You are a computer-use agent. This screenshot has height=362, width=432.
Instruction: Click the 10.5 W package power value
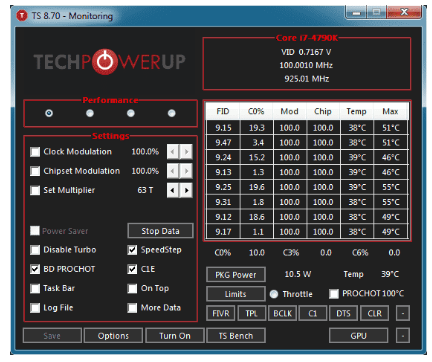point(298,274)
